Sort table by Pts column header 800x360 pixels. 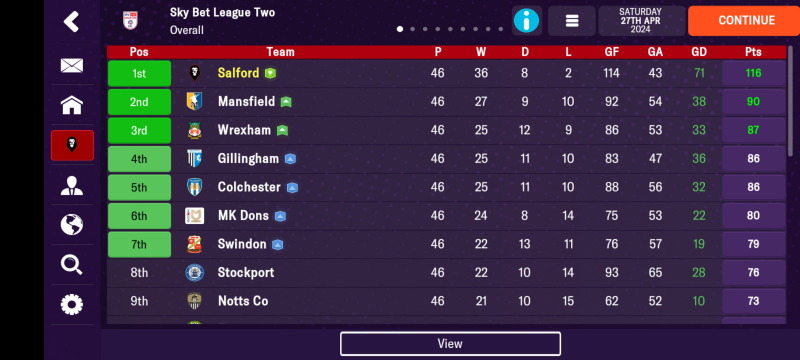(x=753, y=52)
